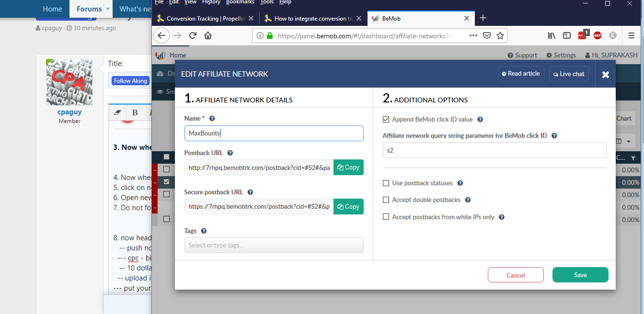The width and height of the screenshot is (644, 314).
Task: Click help icon next to Tags label
Action: point(204,231)
